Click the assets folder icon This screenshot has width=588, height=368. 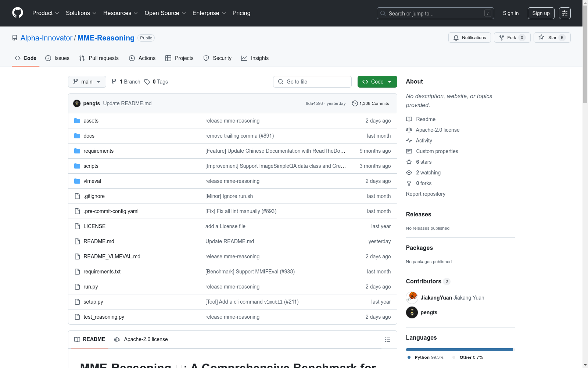pos(77,121)
